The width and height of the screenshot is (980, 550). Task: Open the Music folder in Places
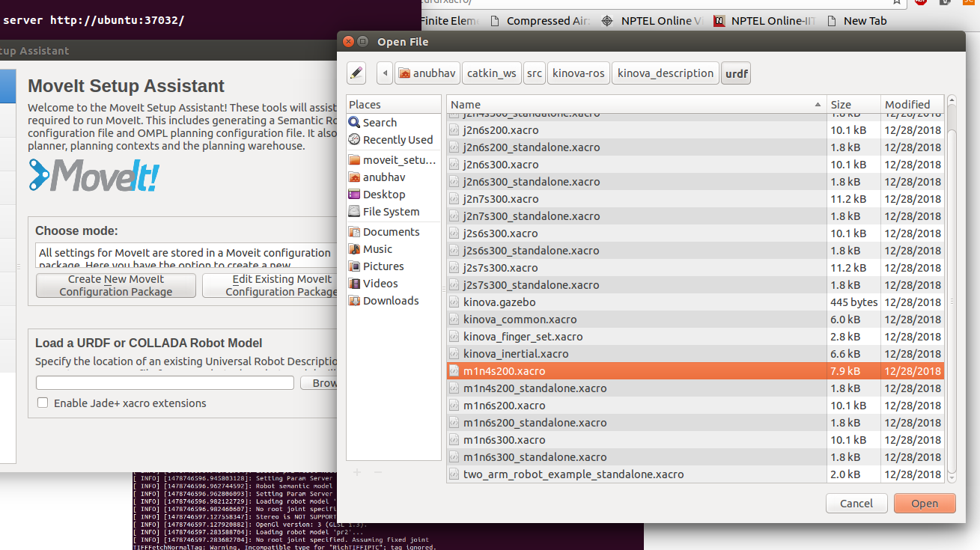tap(371, 249)
